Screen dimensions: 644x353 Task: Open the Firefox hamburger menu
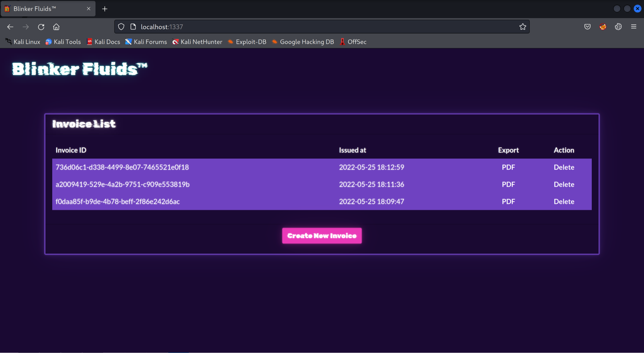[633, 27]
